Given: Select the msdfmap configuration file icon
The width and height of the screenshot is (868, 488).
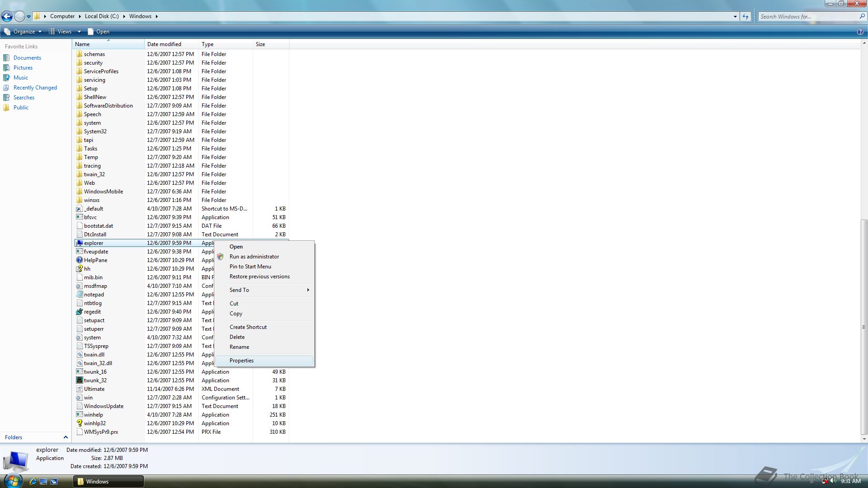Looking at the screenshot, I should [79, 286].
